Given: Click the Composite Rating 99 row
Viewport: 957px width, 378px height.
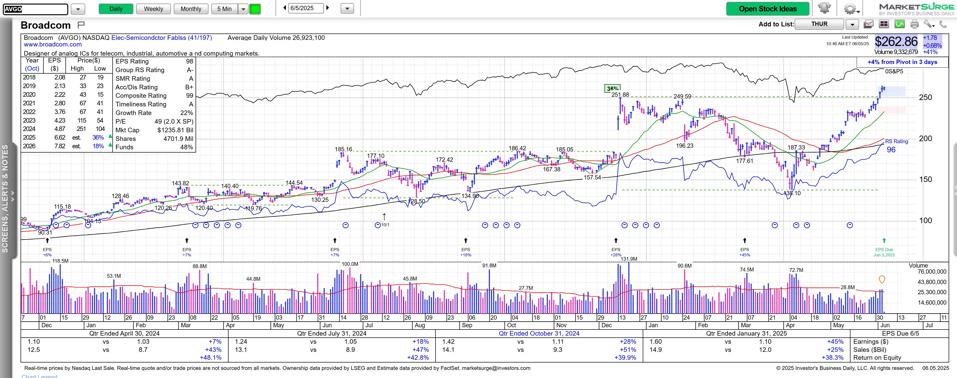Looking at the screenshot, I should [x=153, y=95].
